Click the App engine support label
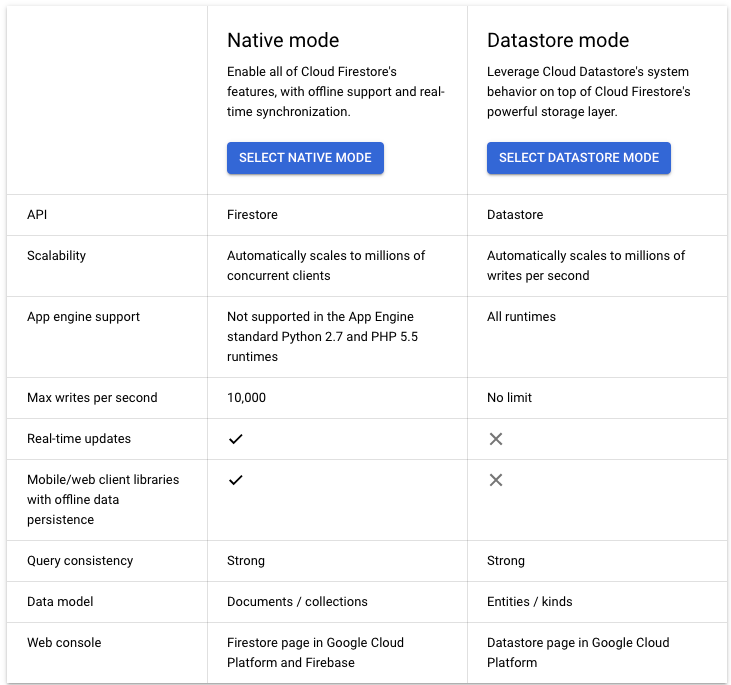The width and height of the screenshot is (731, 685). point(83,317)
